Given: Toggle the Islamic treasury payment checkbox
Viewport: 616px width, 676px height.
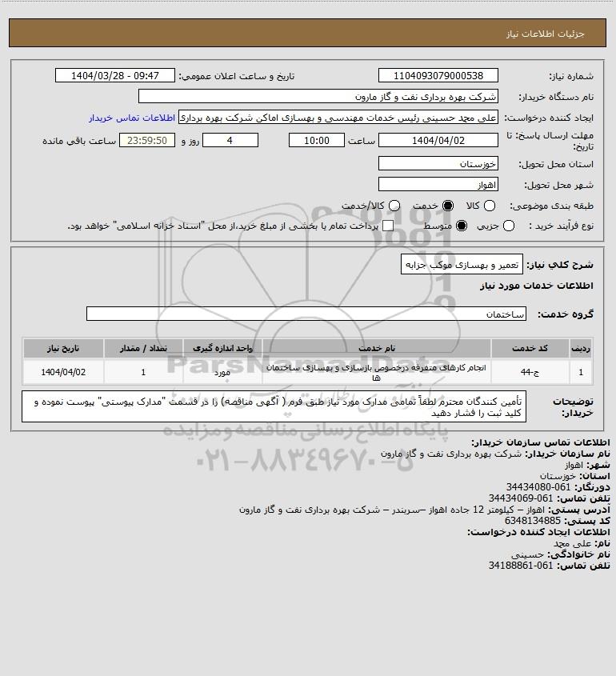Looking at the screenshot, I should click(388, 226).
